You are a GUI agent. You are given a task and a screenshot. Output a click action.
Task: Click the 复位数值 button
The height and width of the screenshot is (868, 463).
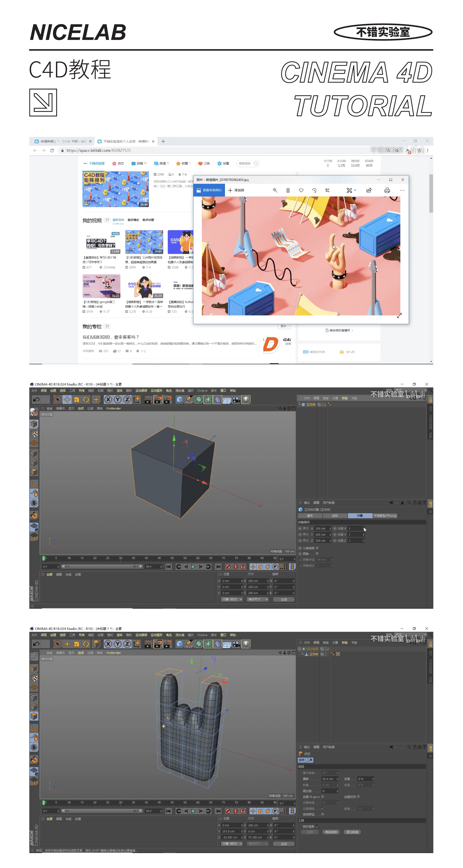352,832
